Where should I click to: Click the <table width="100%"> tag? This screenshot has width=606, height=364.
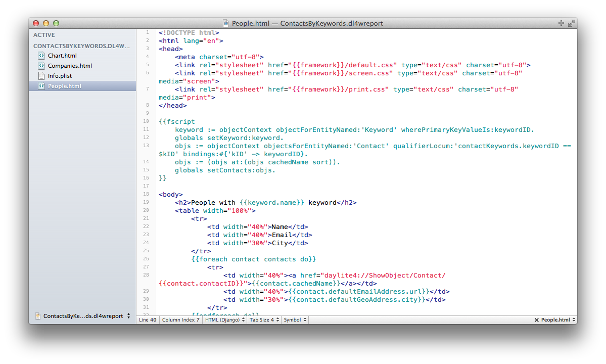pyautogui.click(x=215, y=211)
